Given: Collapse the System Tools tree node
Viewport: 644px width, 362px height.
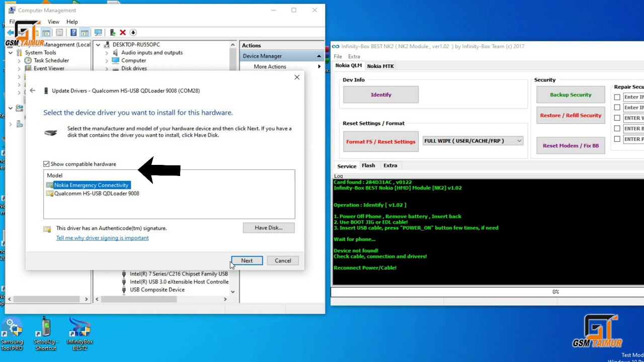Looking at the screenshot, I should click(11, 52).
